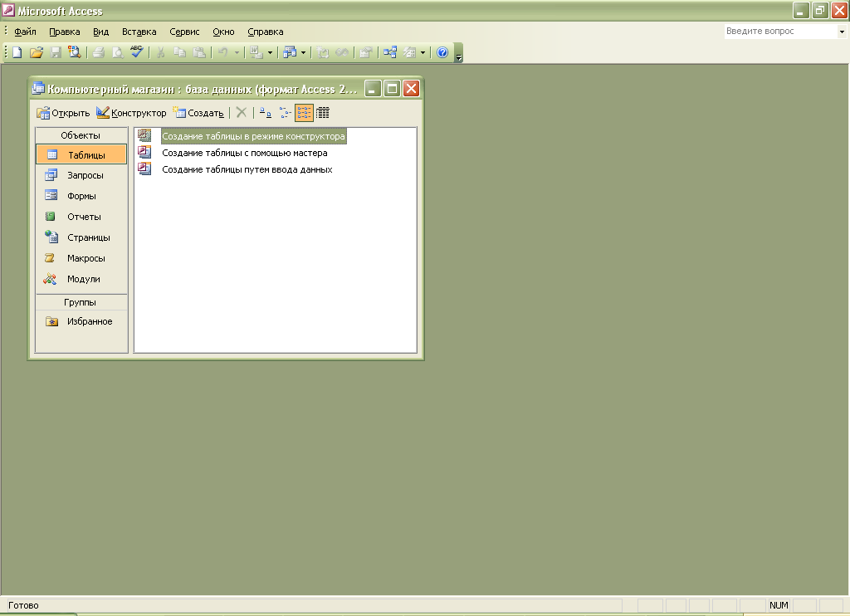Select Формы in objects pane
The image size is (850, 616).
(81, 196)
